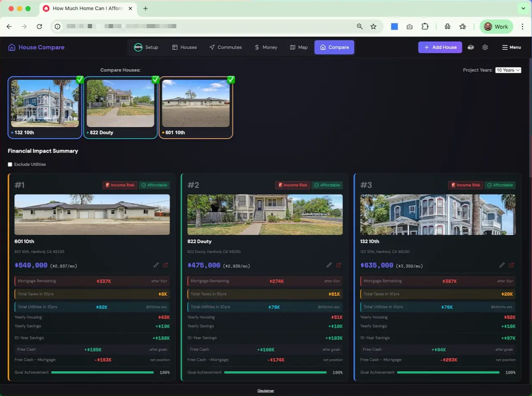
Task: Click the coffee cup icon near settings
Action: [471, 47]
